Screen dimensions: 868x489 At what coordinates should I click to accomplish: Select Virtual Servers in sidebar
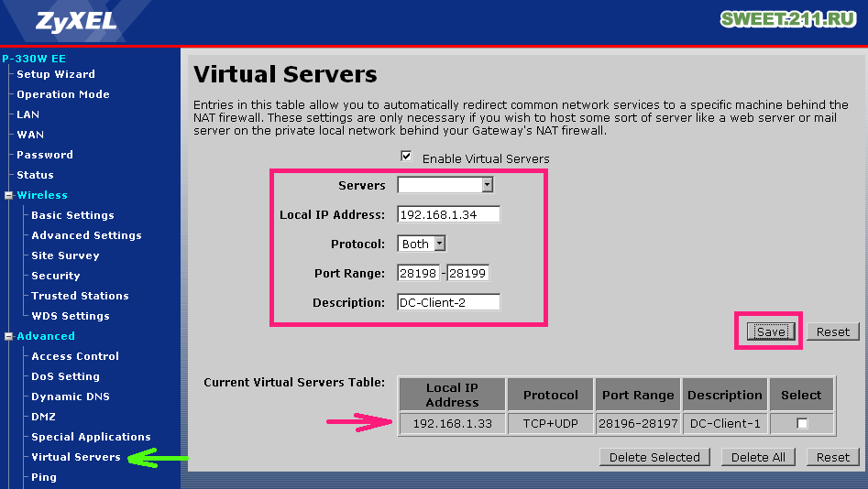pos(76,457)
